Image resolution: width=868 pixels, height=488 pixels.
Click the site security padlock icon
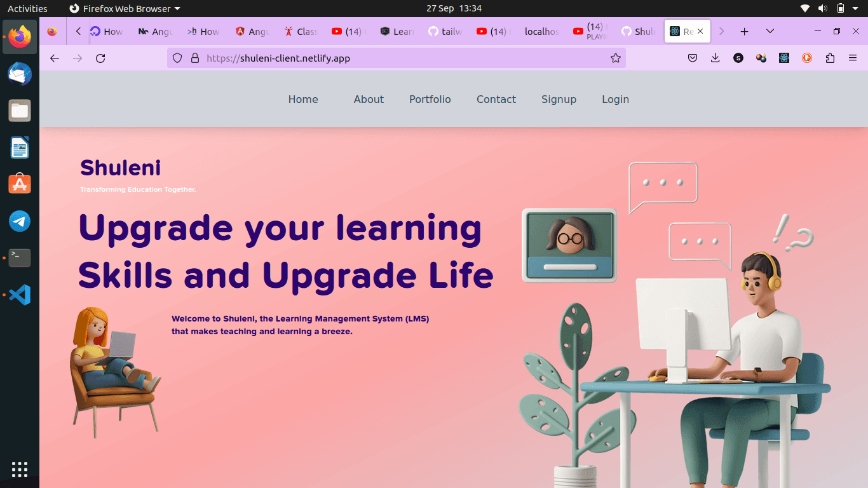195,58
